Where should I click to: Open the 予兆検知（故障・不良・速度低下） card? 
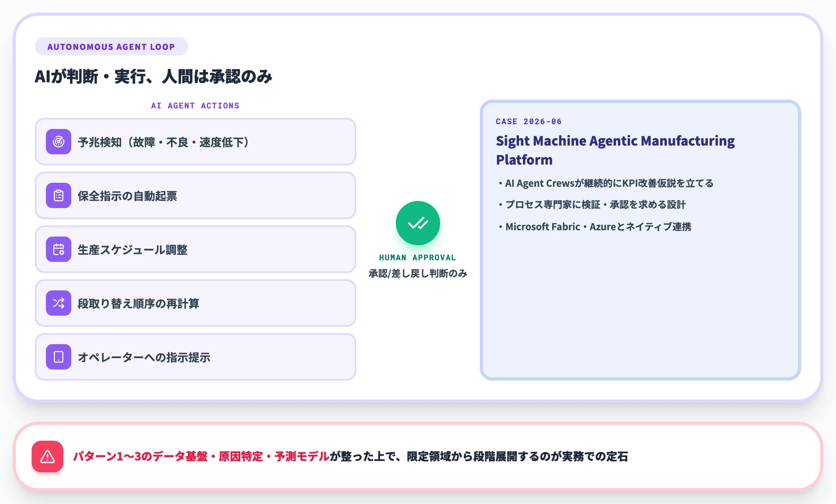point(196,142)
